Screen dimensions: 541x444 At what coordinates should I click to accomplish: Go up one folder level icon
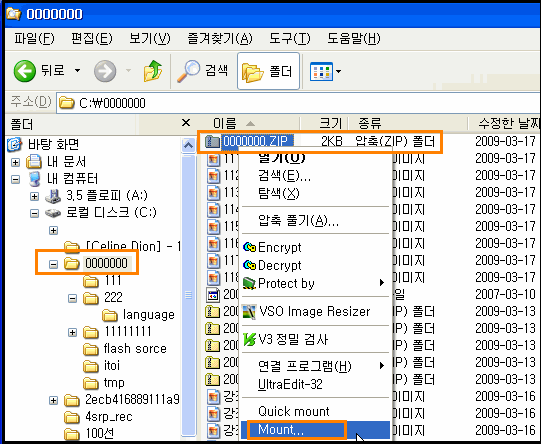pos(153,71)
